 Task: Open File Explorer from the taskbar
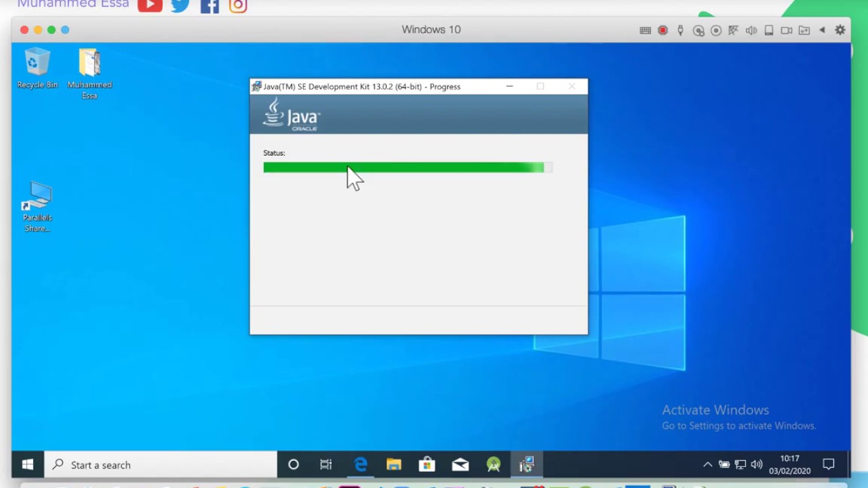(x=393, y=465)
